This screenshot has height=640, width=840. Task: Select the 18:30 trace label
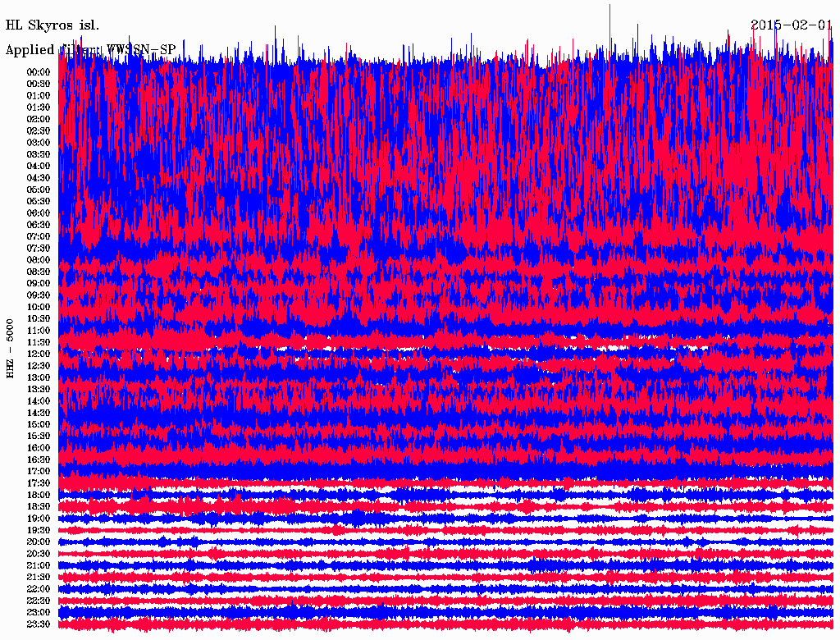(39, 507)
